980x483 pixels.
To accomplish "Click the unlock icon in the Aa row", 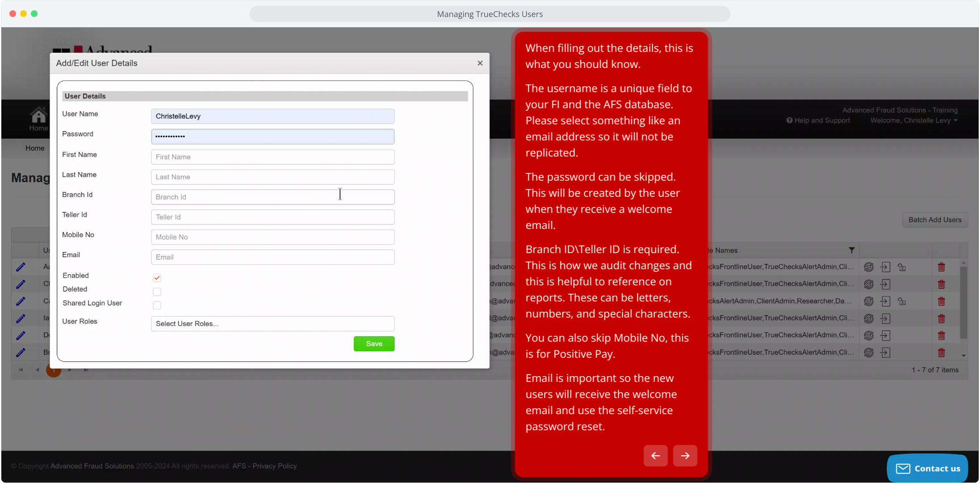I will pyautogui.click(x=902, y=267).
